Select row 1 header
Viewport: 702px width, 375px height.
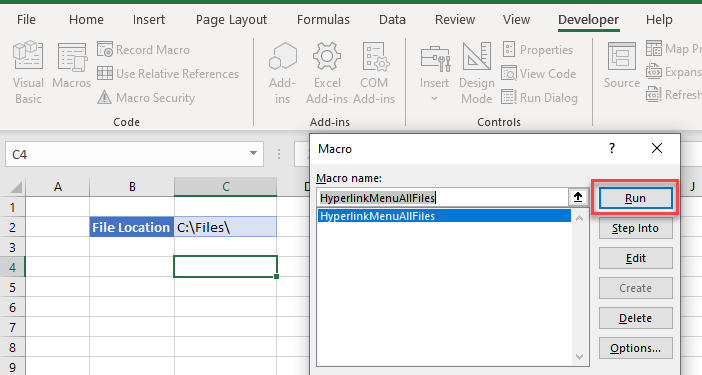pyautogui.click(x=13, y=207)
